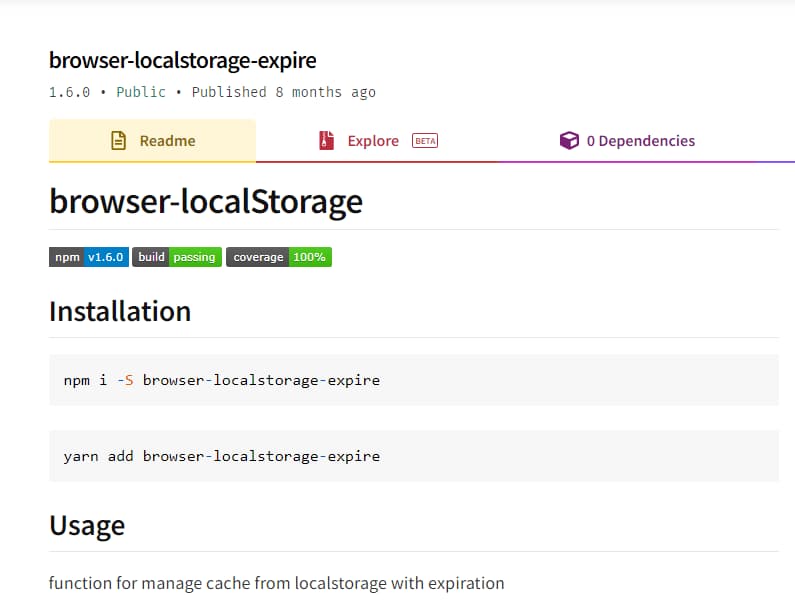
Task: Switch to the Explore tab
Action: click(x=376, y=140)
